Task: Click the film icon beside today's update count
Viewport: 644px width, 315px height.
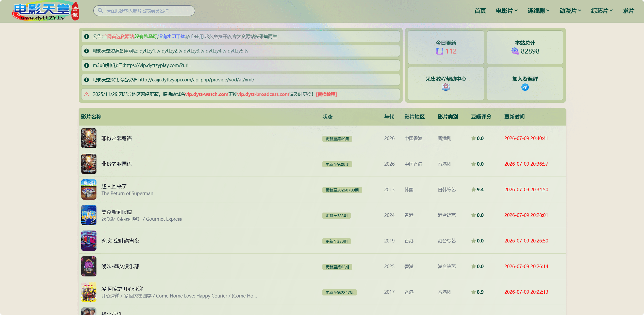Action: (440, 51)
